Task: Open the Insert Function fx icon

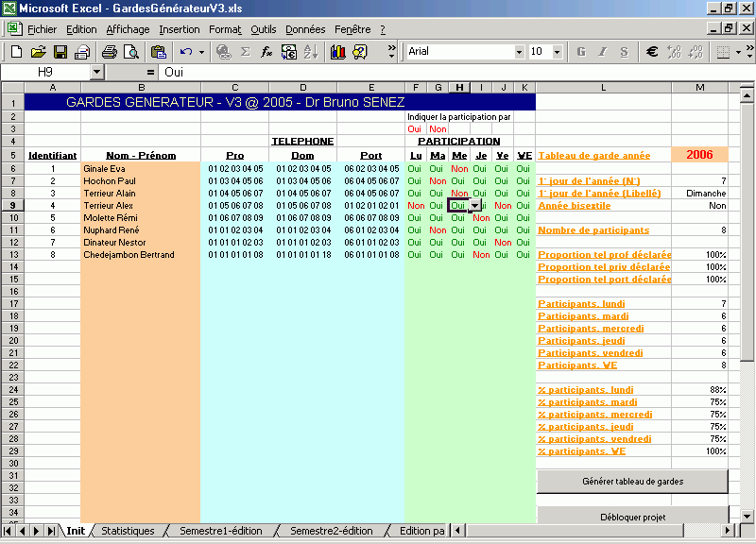Action: (x=266, y=52)
